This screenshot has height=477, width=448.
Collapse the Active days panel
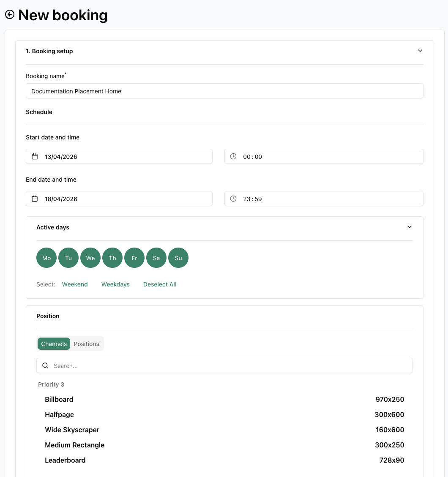pos(409,227)
